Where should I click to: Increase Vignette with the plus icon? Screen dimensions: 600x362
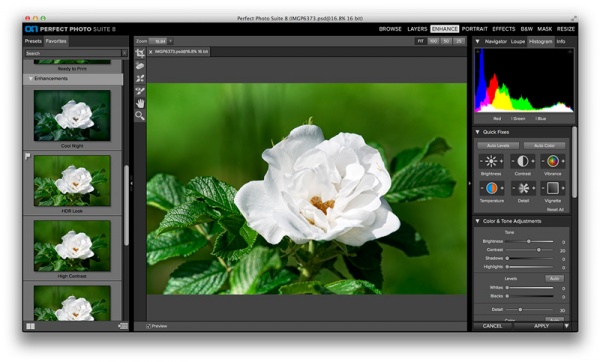[563, 188]
